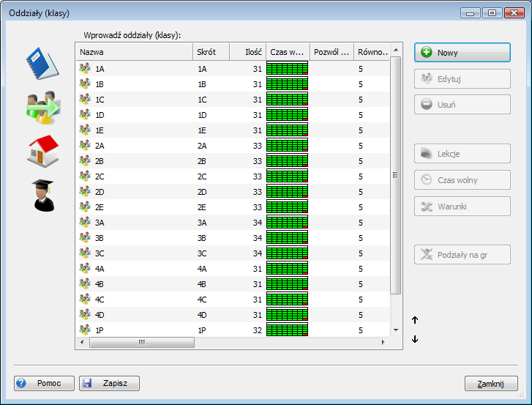Sort by the Skrót column header

(x=211, y=52)
